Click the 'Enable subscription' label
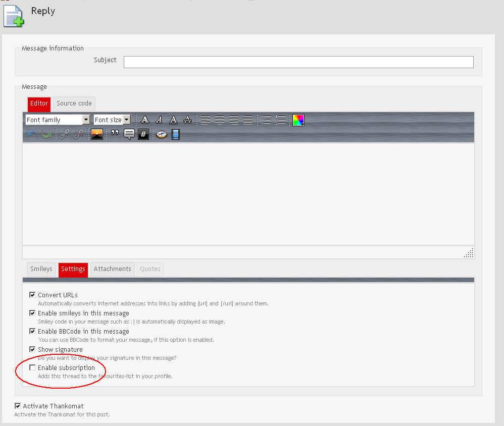This screenshot has width=504, height=426. click(x=67, y=368)
